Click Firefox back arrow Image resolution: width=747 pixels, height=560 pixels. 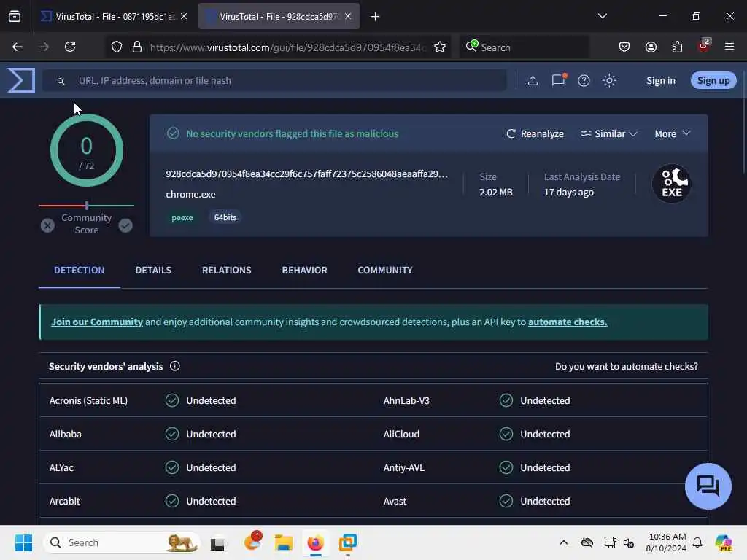(18, 47)
